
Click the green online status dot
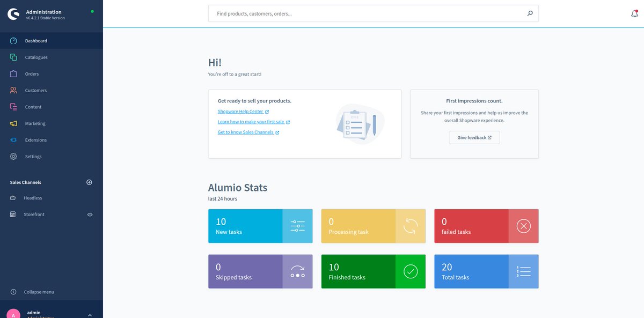tap(92, 11)
